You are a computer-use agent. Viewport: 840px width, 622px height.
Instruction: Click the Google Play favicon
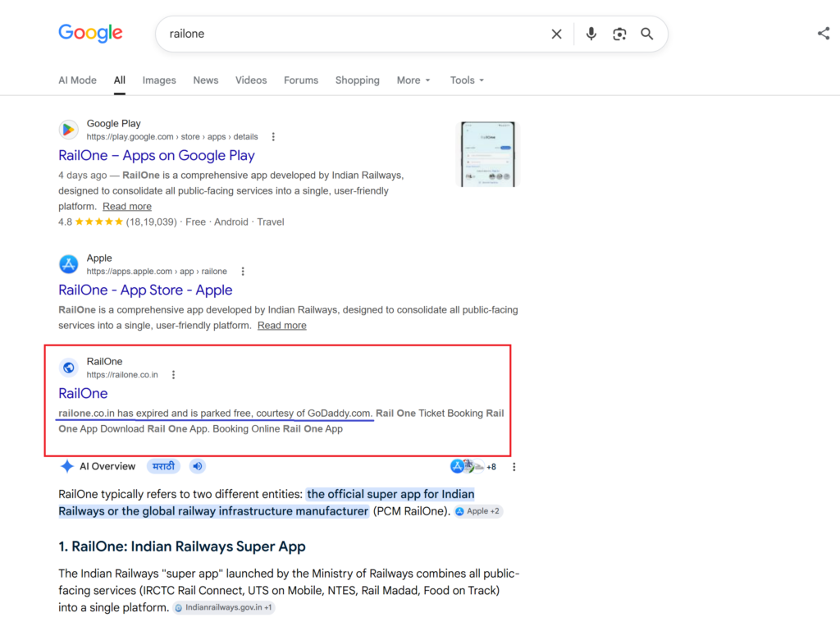point(69,130)
